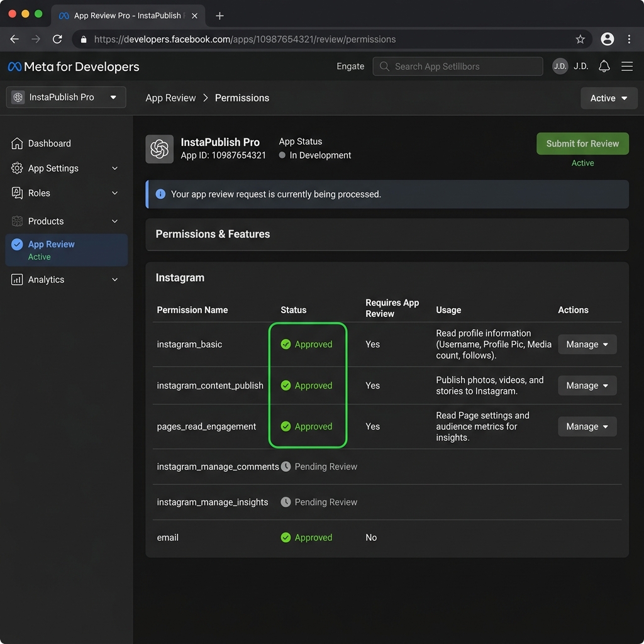Screen dimensions: 644x644
Task: Open the notifications bell icon
Action: pos(604,66)
